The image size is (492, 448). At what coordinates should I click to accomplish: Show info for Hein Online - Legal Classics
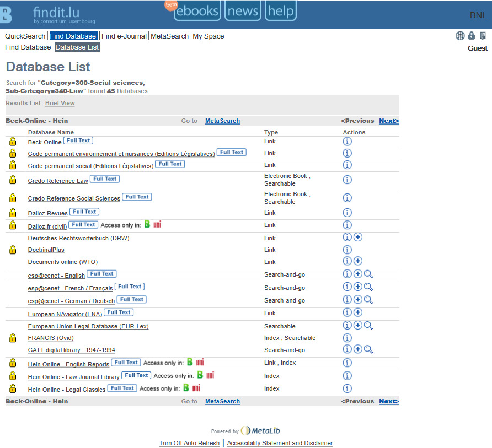[347, 388]
